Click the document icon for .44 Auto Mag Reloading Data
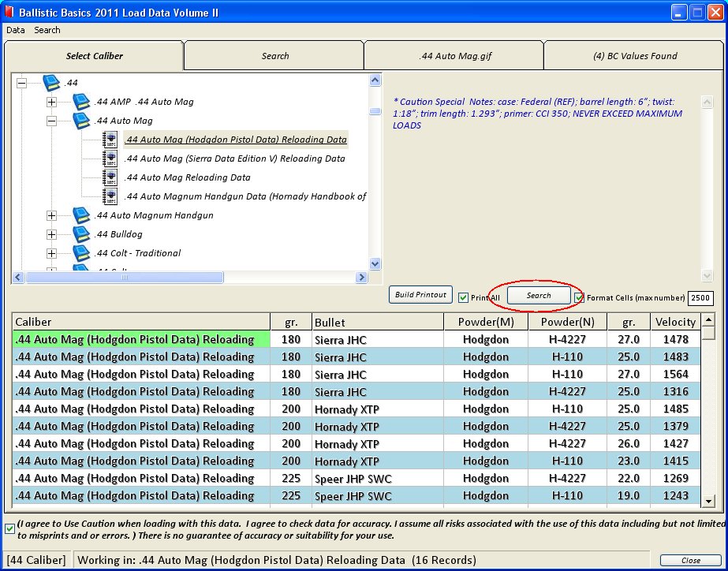Viewport: 728px width, 571px height. [111, 177]
